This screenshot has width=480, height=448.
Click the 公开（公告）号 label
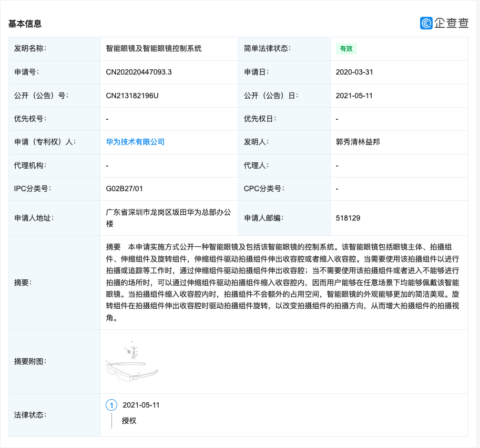tap(42, 96)
